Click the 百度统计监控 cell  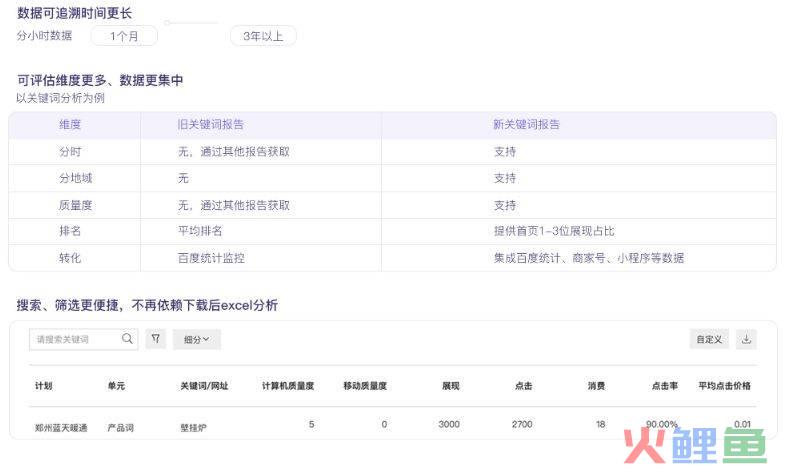tap(211, 258)
